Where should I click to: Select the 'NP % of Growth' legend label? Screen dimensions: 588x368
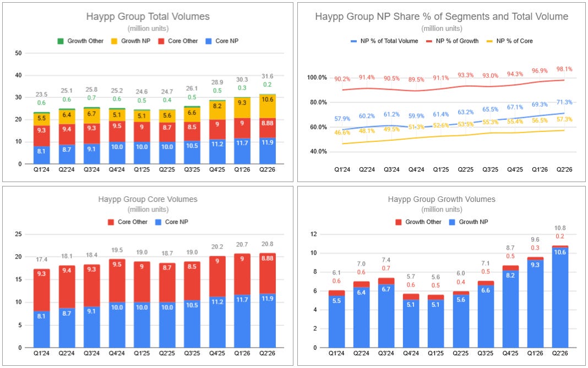coord(457,41)
